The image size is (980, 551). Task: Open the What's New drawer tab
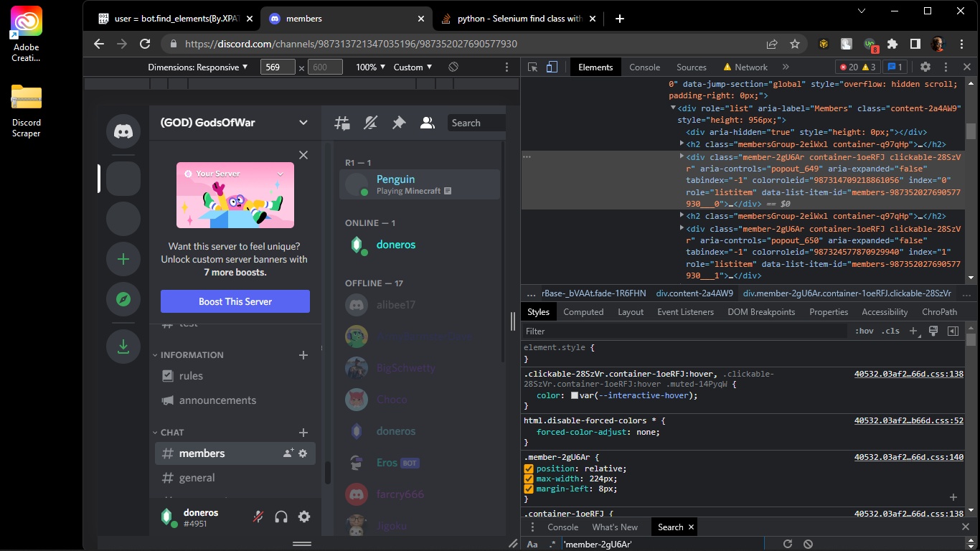click(x=615, y=527)
